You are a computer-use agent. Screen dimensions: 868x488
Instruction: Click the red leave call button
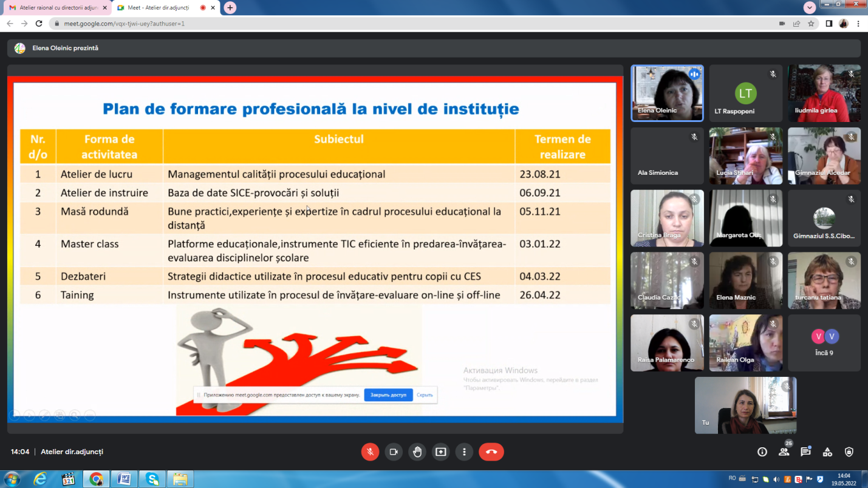tap(491, 452)
